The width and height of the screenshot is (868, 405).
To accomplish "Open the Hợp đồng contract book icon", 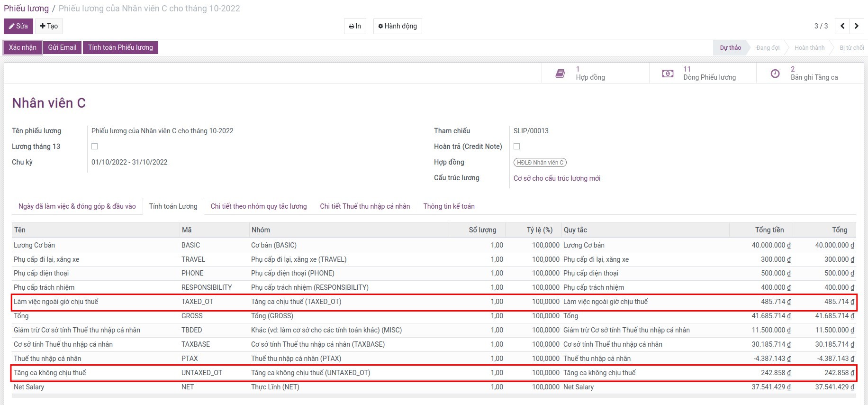I will click(560, 74).
